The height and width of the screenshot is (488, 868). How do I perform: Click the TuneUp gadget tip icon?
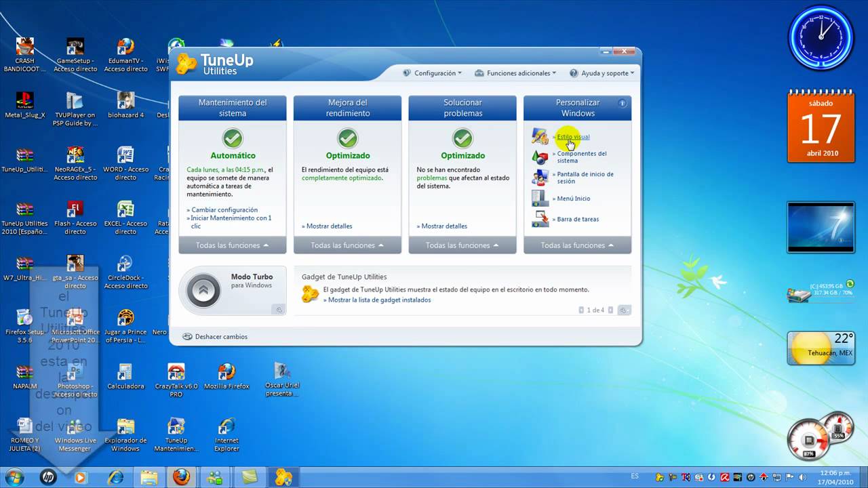point(310,294)
